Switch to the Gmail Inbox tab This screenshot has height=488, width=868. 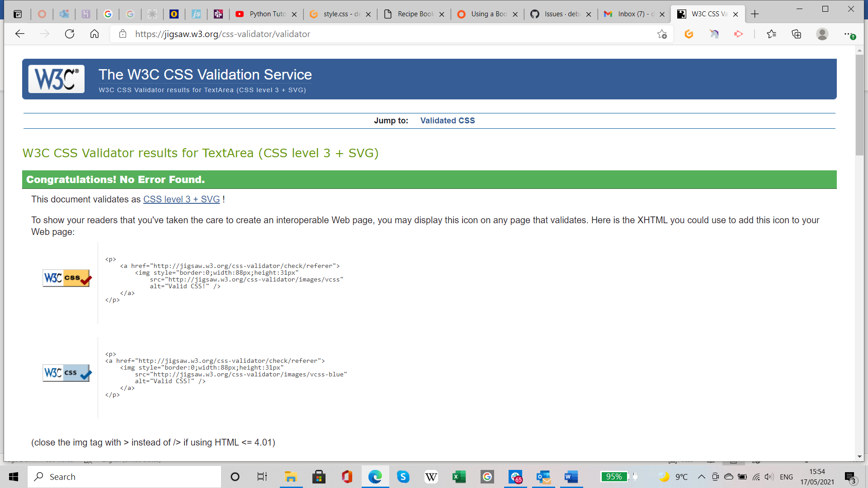click(x=634, y=14)
